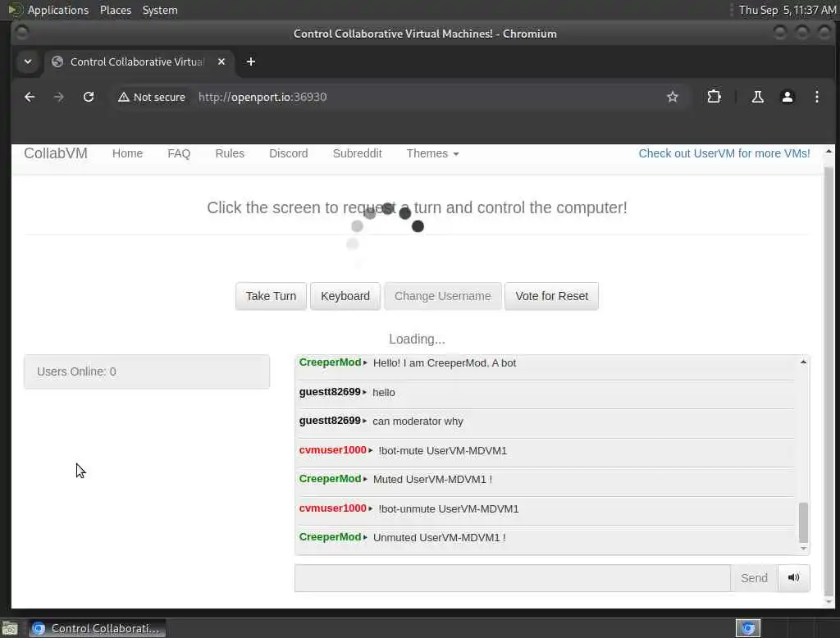Click the clock showing Thu Sep 5
The height and width of the screenshot is (638, 840).
click(787, 10)
